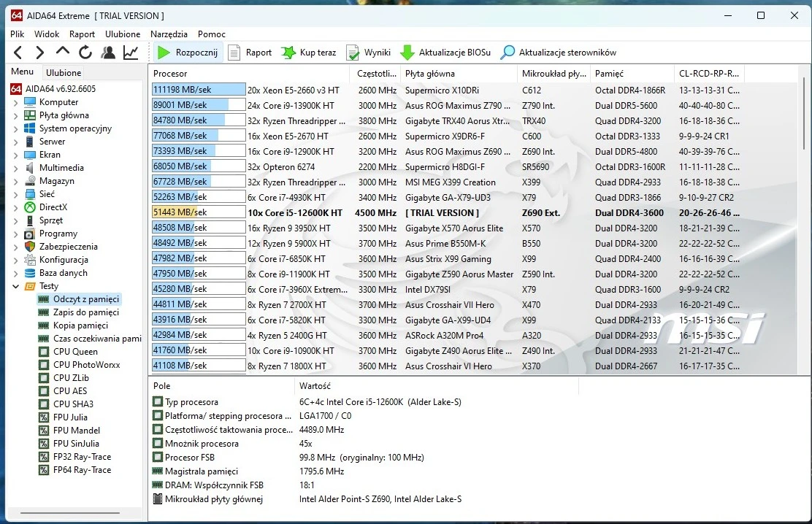Switch to the Ulubione tab
This screenshot has width=812, height=524.
click(x=64, y=73)
